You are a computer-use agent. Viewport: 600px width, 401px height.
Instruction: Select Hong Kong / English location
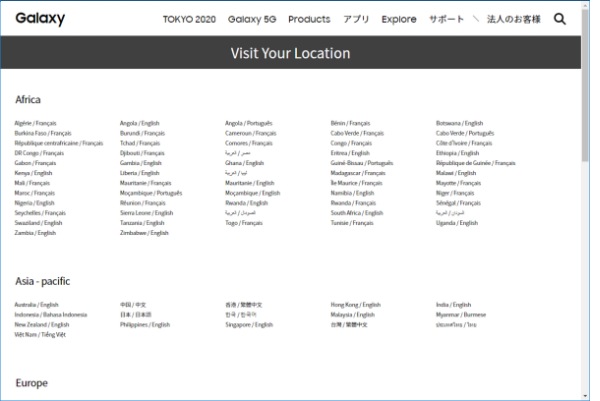click(355, 305)
